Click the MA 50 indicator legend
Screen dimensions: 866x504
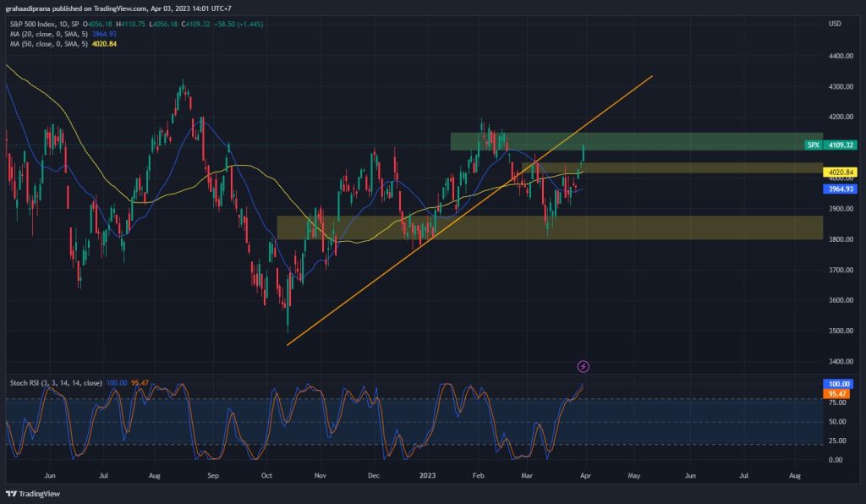tap(63, 44)
